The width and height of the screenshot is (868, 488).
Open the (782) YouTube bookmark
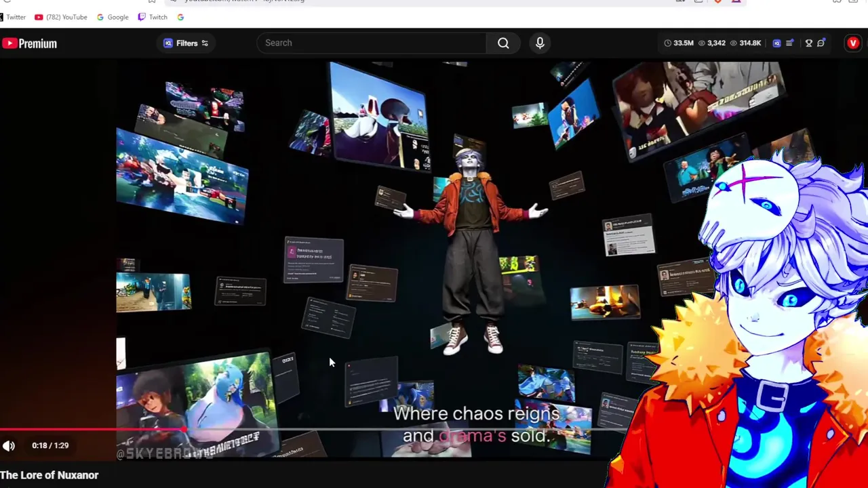pyautogui.click(x=61, y=17)
